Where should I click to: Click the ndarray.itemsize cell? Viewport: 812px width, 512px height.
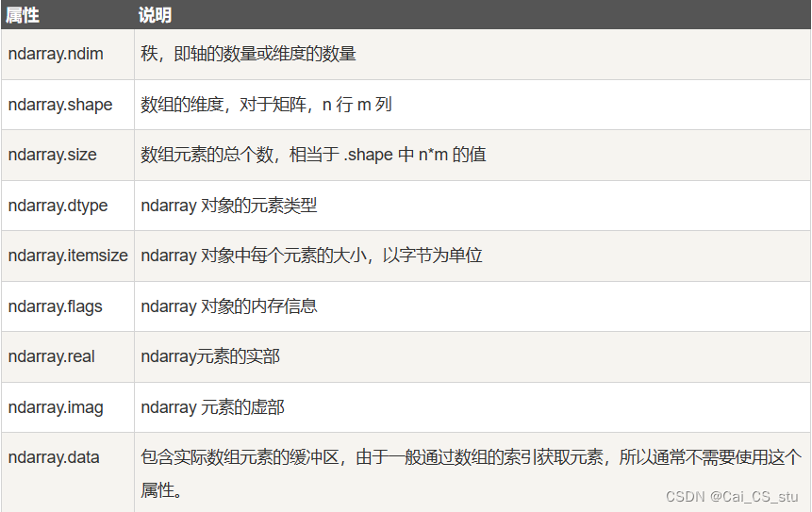tap(68, 256)
